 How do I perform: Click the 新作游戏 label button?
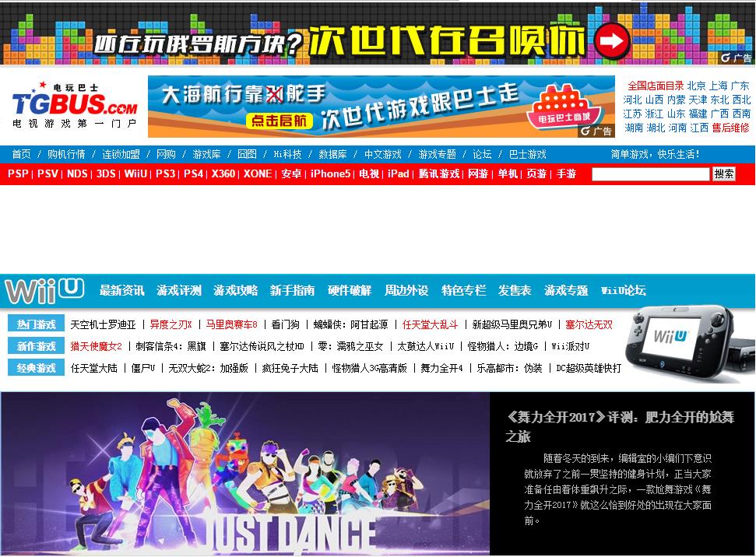(36, 346)
